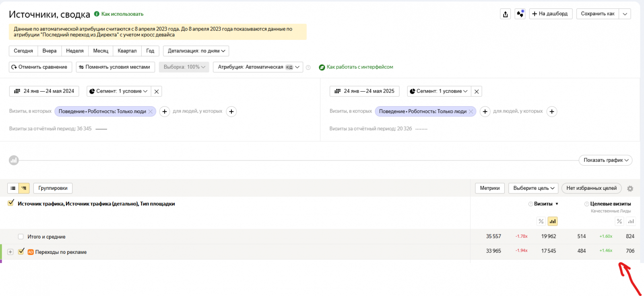Click bar chart icon under Целевые визиты
Screen dimensions: 644x296
(x=631, y=221)
